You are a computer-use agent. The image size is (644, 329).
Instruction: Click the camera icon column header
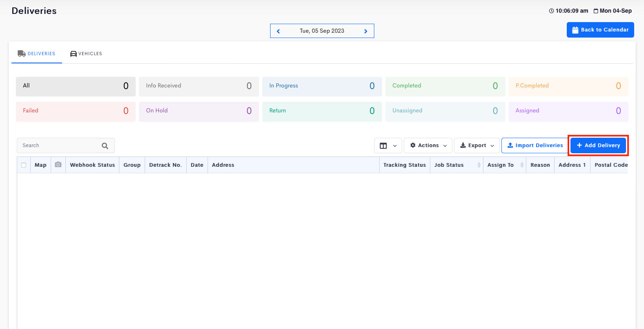tap(58, 165)
